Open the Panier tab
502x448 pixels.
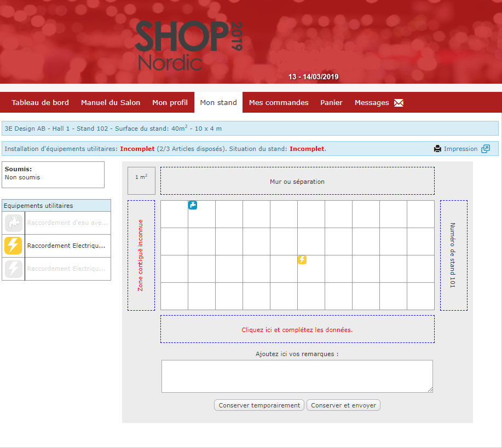pyautogui.click(x=331, y=102)
